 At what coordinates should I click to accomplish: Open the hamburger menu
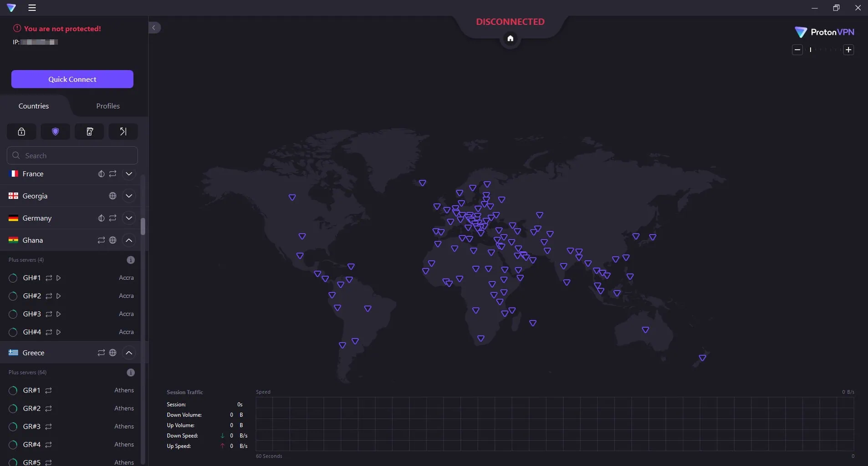click(32, 8)
